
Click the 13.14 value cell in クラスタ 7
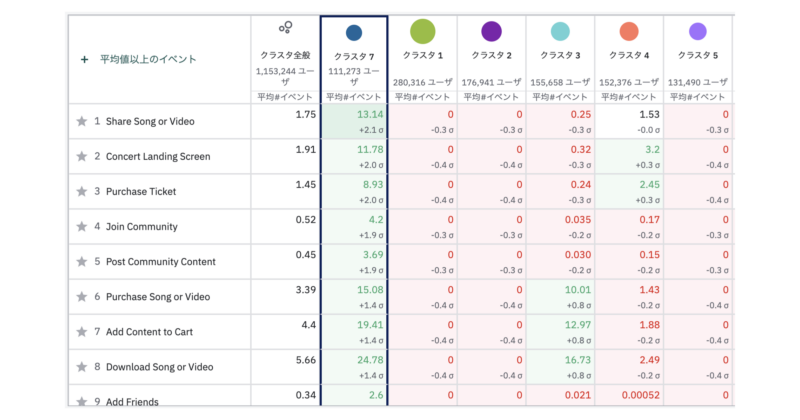coord(354,121)
